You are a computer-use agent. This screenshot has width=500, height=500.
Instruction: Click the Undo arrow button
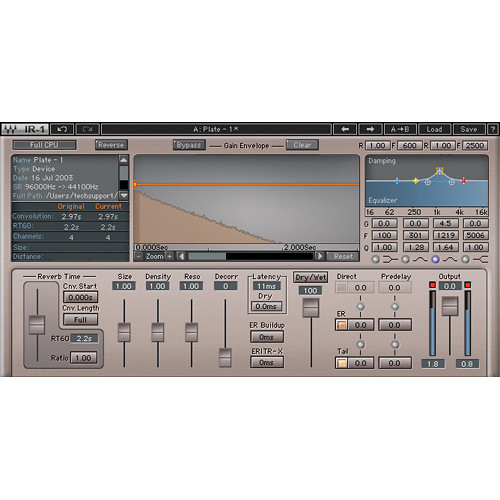(62, 129)
